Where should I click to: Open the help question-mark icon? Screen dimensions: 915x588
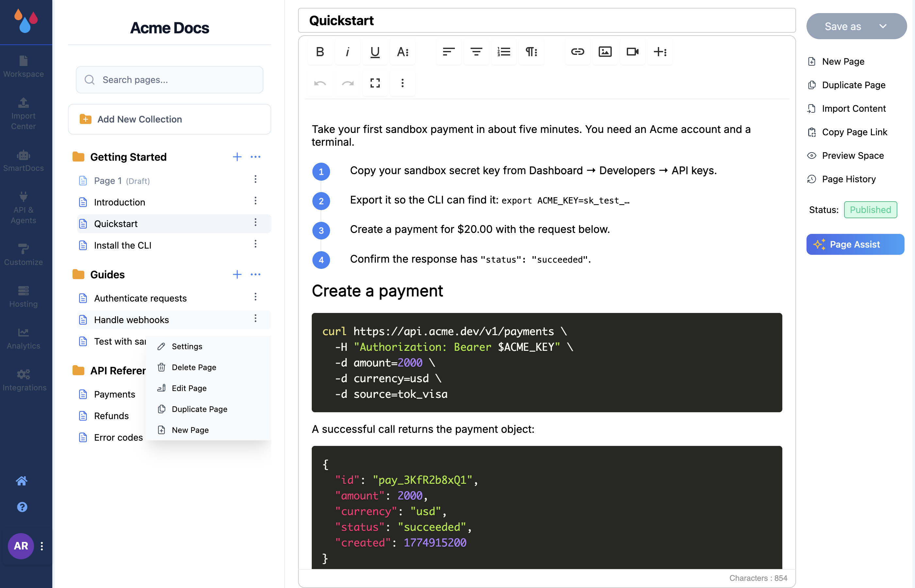[22, 507]
